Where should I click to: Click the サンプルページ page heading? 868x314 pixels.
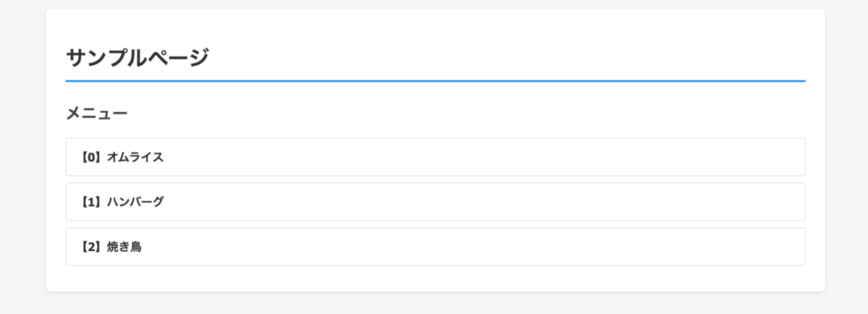(x=137, y=57)
